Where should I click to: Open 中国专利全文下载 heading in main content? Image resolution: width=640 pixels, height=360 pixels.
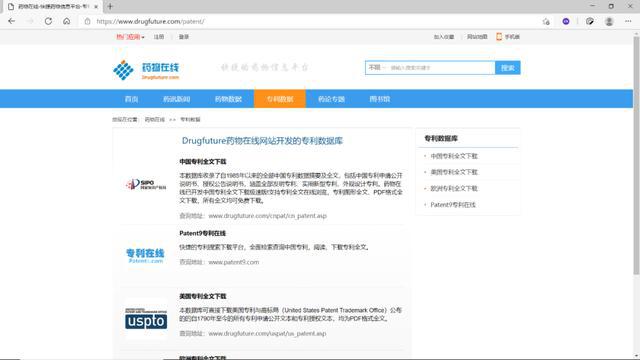tap(202, 162)
